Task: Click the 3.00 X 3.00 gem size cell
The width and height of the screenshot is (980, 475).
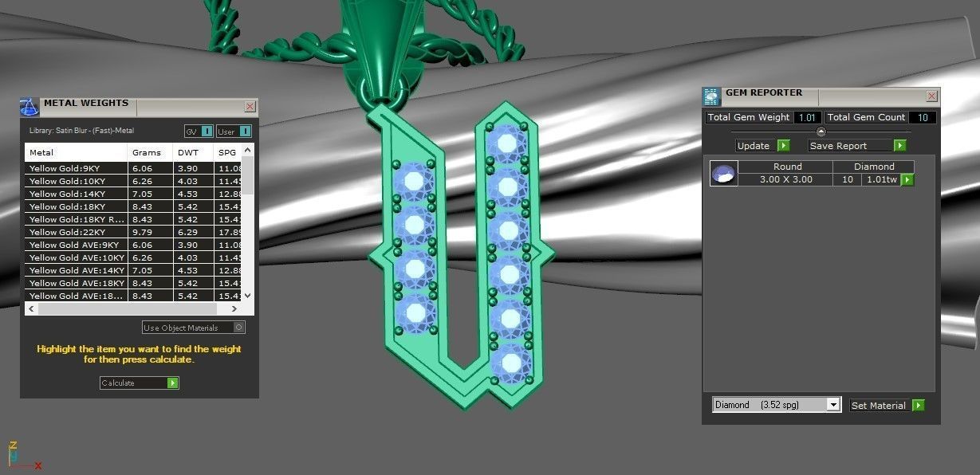Action: click(x=785, y=180)
